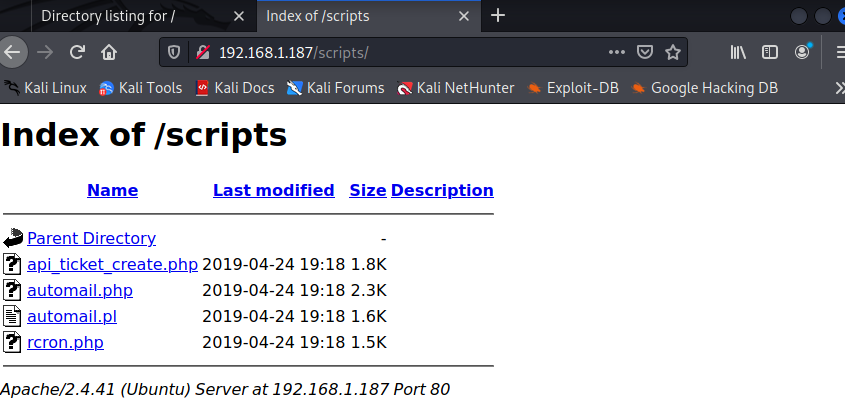Switch to the Directory listing tab
Viewport: 845px width, 406px height.
pyautogui.click(x=109, y=16)
